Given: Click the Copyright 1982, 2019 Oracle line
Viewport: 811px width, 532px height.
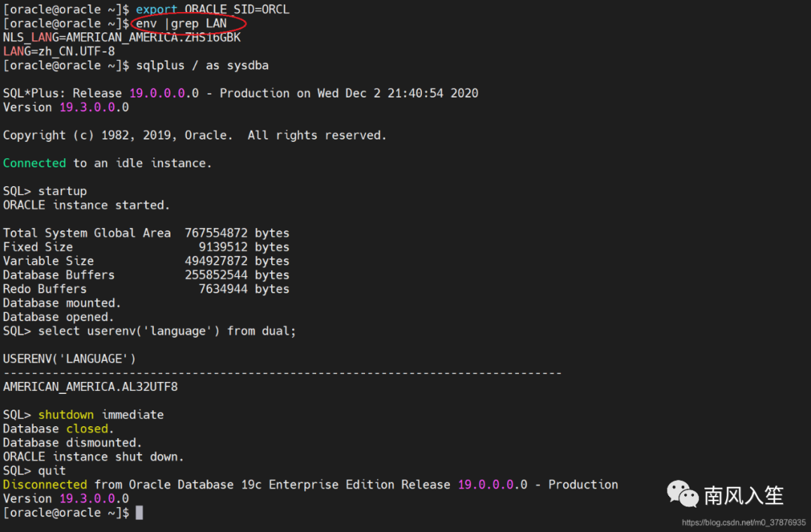Looking at the screenshot, I should click(194, 136).
